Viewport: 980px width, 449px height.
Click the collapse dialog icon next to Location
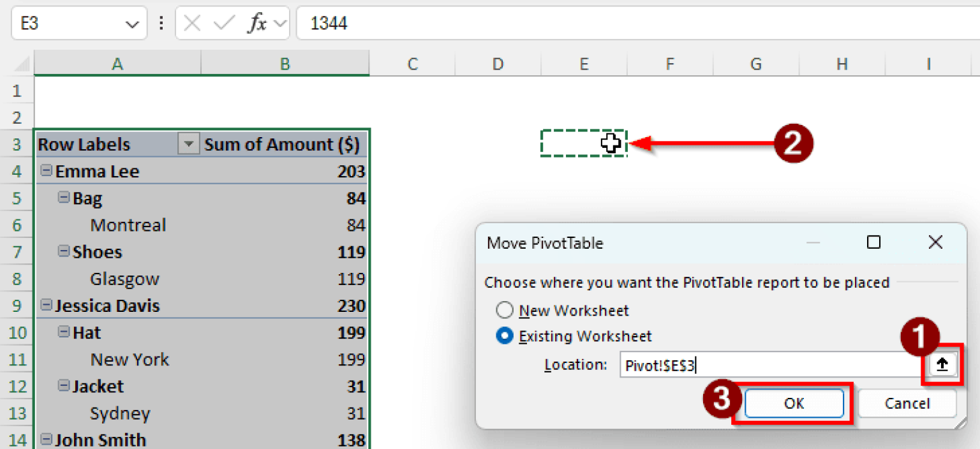pyautogui.click(x=941, y=364)
